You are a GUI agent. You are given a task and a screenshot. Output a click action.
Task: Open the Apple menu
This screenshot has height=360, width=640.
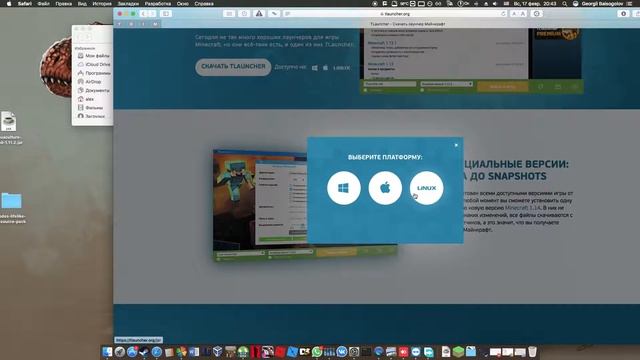9,4
